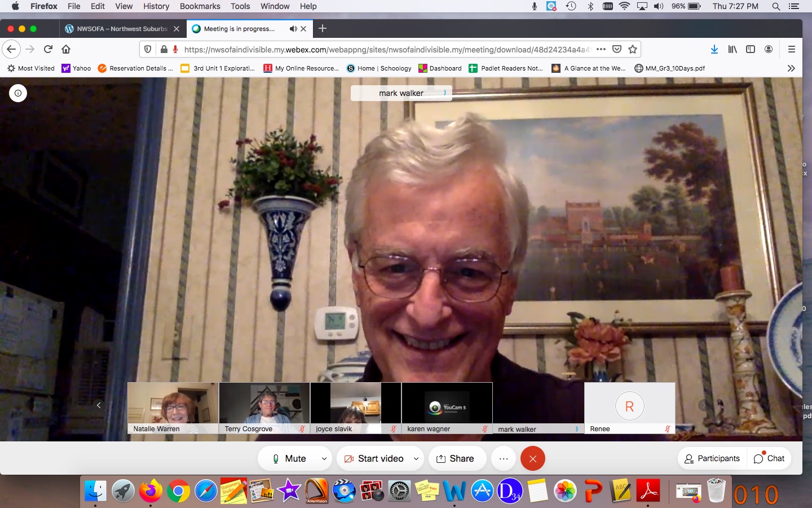Open the MM_Gr3_10Days.pdf bookmark

(669, 68)
